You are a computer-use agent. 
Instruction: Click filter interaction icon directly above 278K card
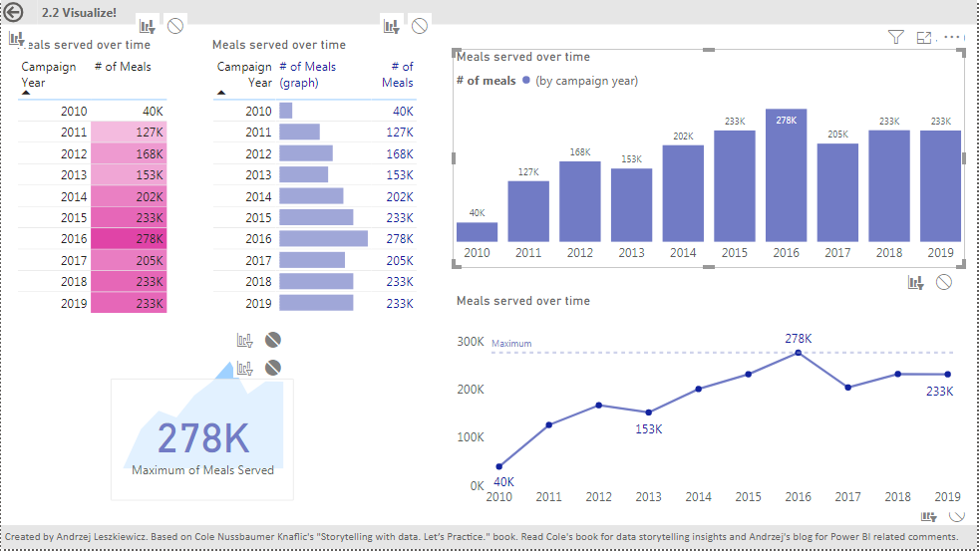pos(245,368)
